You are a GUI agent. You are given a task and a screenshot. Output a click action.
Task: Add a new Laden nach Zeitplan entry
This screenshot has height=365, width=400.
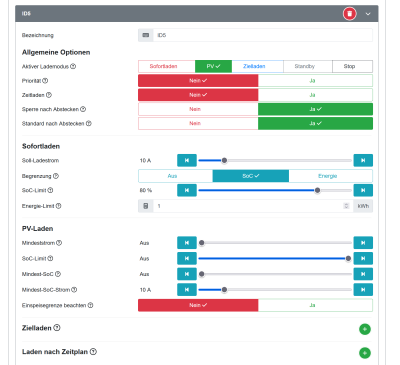click(365, 353)
